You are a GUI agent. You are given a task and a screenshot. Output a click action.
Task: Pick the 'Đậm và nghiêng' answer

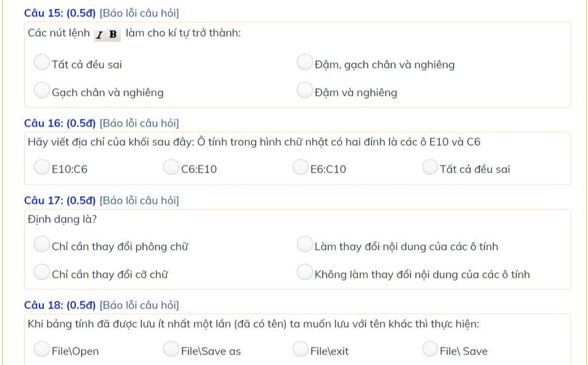[x=305, y=90]
